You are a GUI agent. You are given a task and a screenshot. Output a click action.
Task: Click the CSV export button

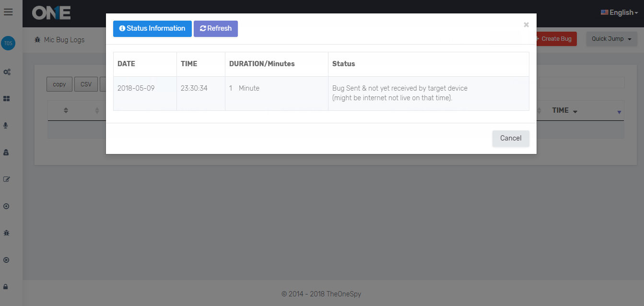(86, 84)
